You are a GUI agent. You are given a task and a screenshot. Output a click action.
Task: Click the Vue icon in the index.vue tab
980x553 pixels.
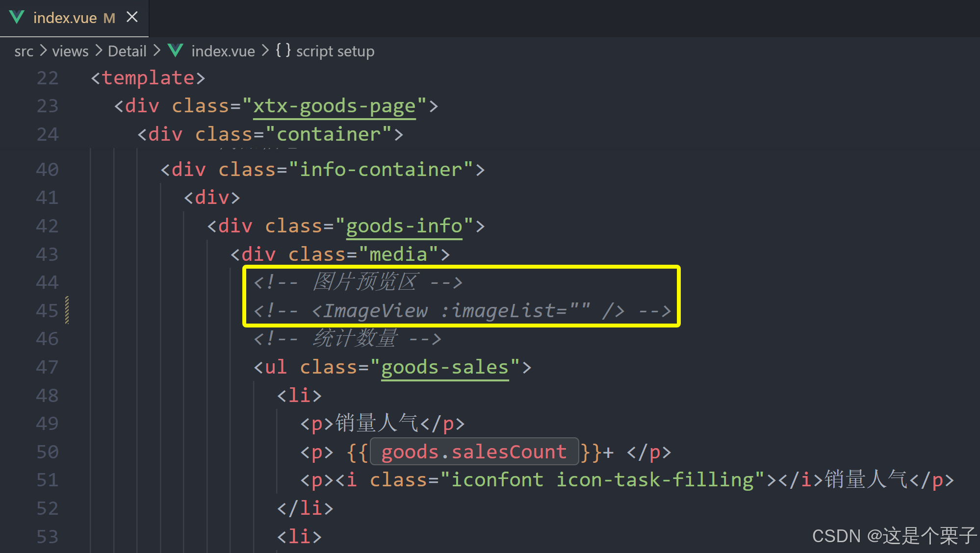(x=17, y=18)
